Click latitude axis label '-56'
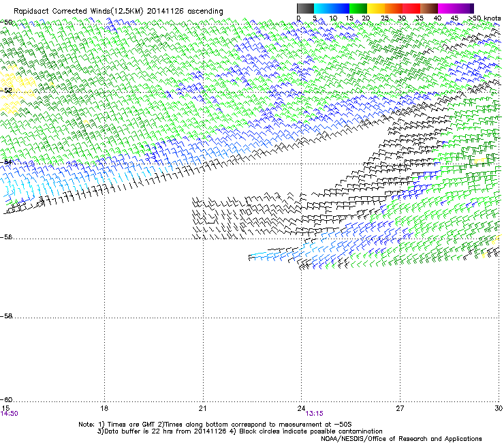 (x=6, y=237)
